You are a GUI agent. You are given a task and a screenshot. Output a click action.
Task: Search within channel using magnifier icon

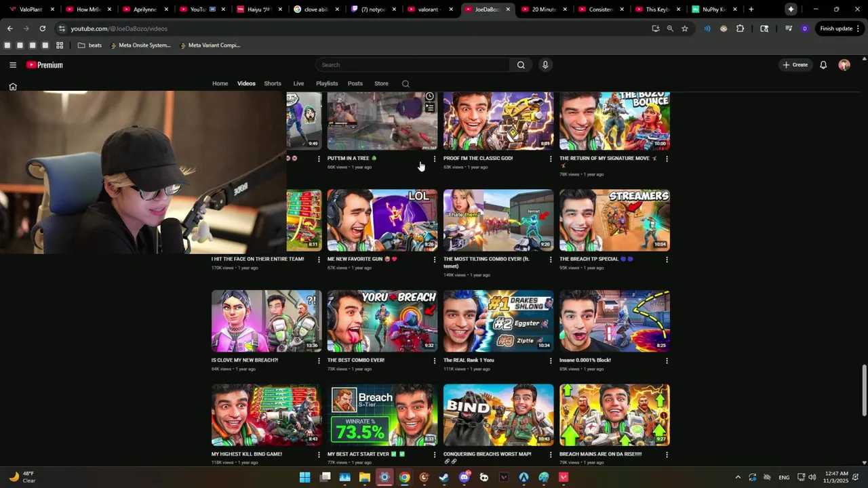point(406,83)
